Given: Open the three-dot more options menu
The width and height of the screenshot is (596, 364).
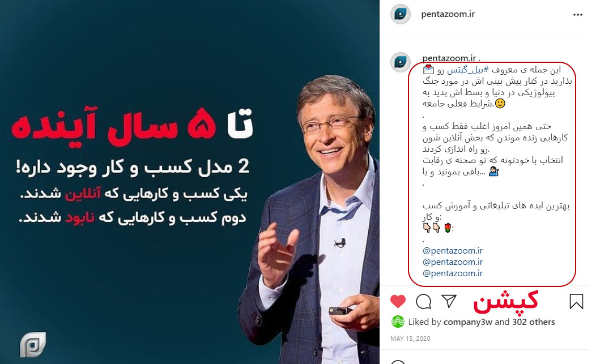Looking at the screenshot, I should (x=578, y=15).
